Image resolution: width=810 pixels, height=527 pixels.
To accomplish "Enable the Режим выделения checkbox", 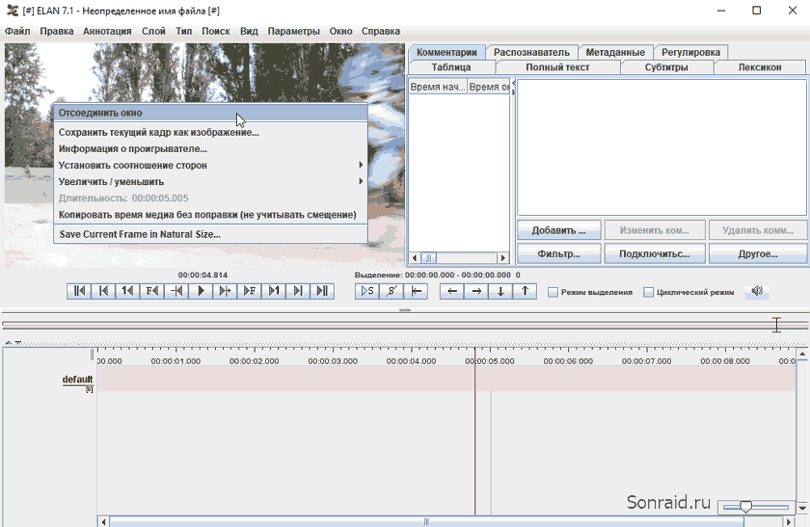I will coord(553,292).
